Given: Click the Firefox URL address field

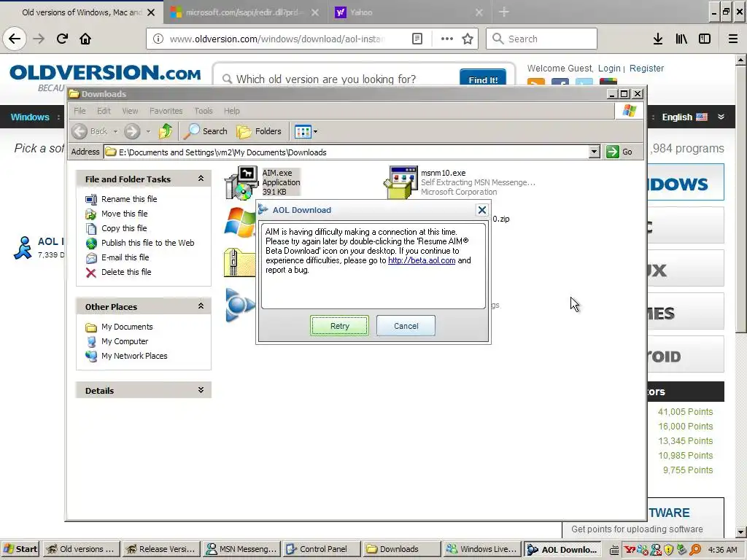Looking at the screenshot, I should 276,39.
